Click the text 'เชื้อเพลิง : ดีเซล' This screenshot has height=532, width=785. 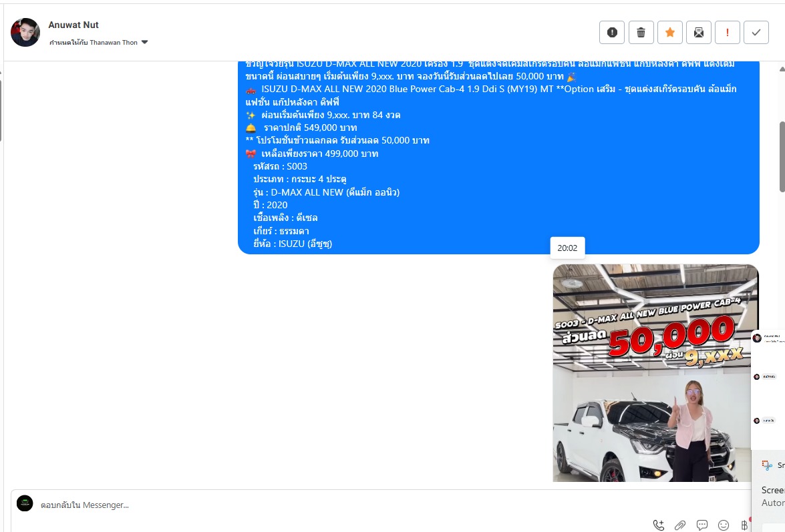[285, 218]
